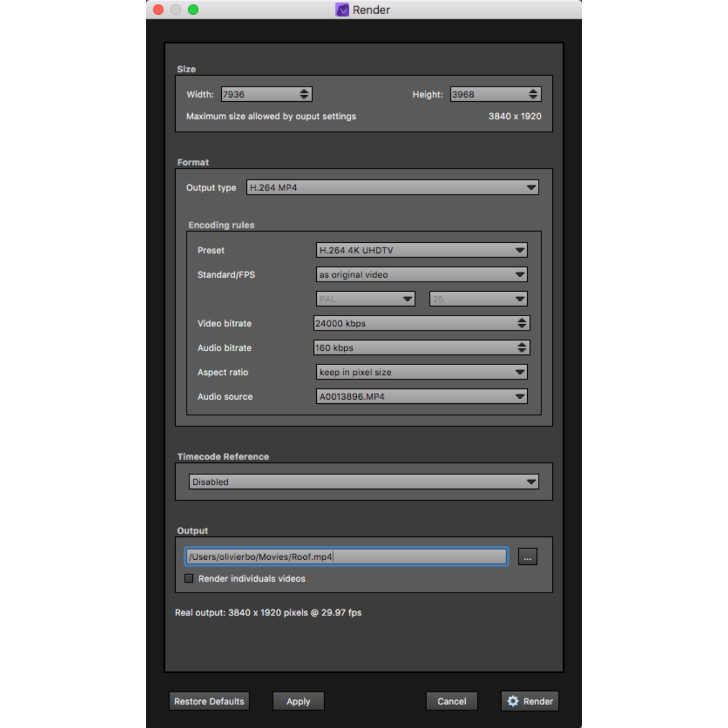Screen dimensions: 728x728
Task: Click inside the Width value field
Action: tap(259, 94)
